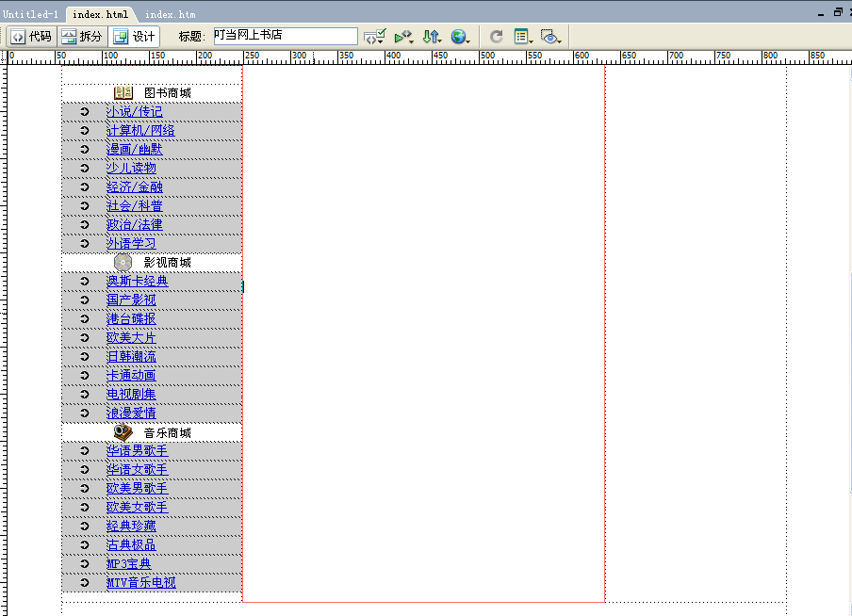Click the 小说/传记 link
This screenshot has height=616, width=852.
tap(134, 111)
